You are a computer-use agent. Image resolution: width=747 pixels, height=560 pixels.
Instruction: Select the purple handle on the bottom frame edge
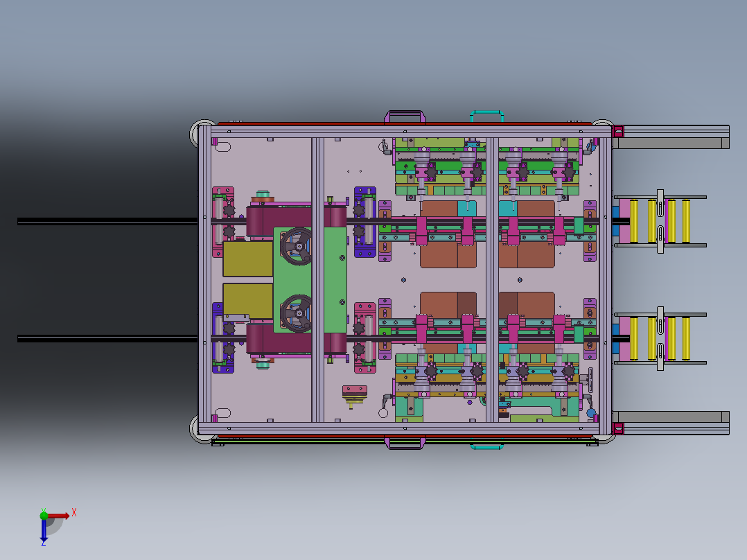point(405,444)
